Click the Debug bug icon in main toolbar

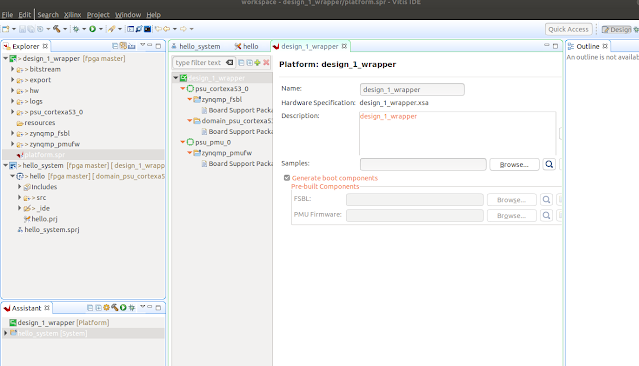tap(76, 29)
